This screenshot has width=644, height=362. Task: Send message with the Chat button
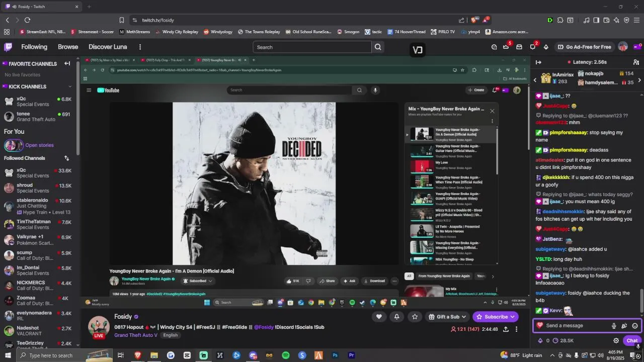point(632,340)
